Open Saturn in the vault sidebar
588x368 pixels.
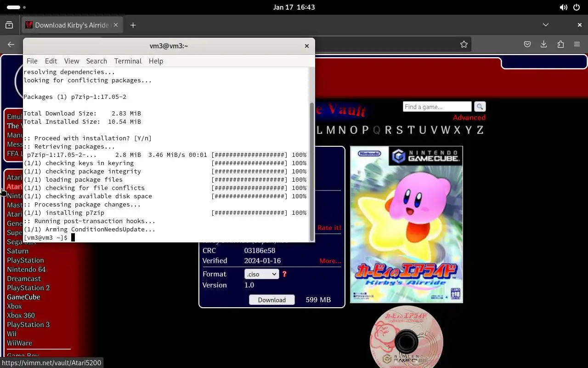pyautogui.click(x=18, y=251)
